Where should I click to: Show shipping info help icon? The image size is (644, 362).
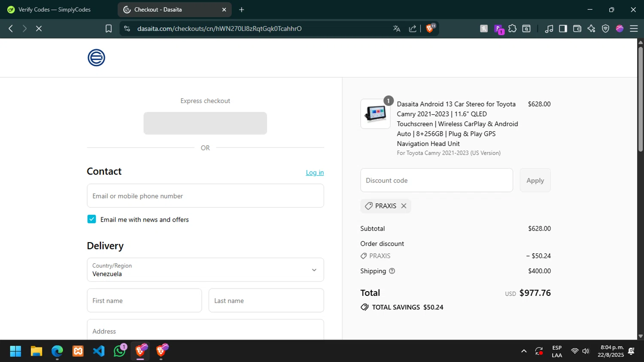pyautogui.click(x=392, y=271)
